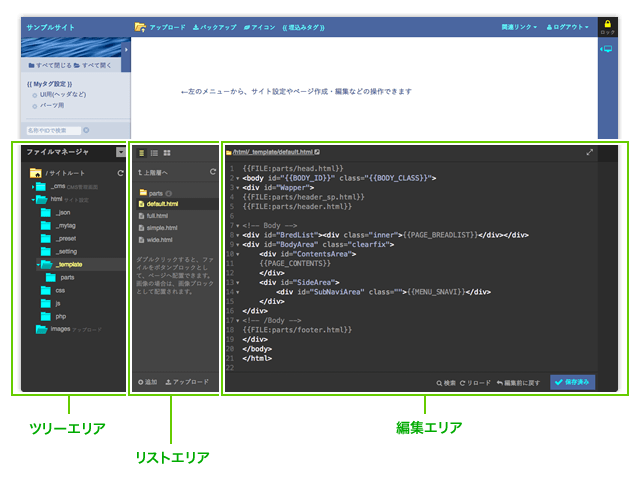Select the パーツ用 radio option
The image size is (635, 478).
[x=34, y=105]
